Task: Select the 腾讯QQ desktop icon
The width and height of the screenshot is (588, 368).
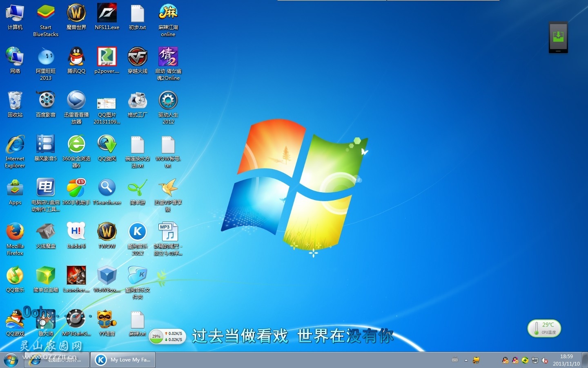Action: click(76, 61)
